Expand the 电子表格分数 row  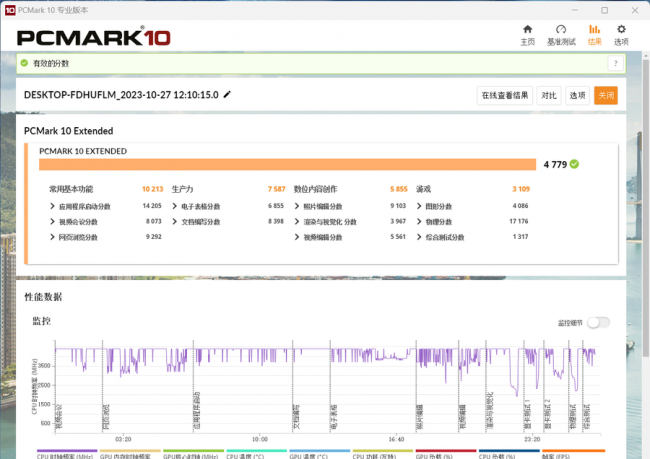pyautogui.click(x=175, y=206)
